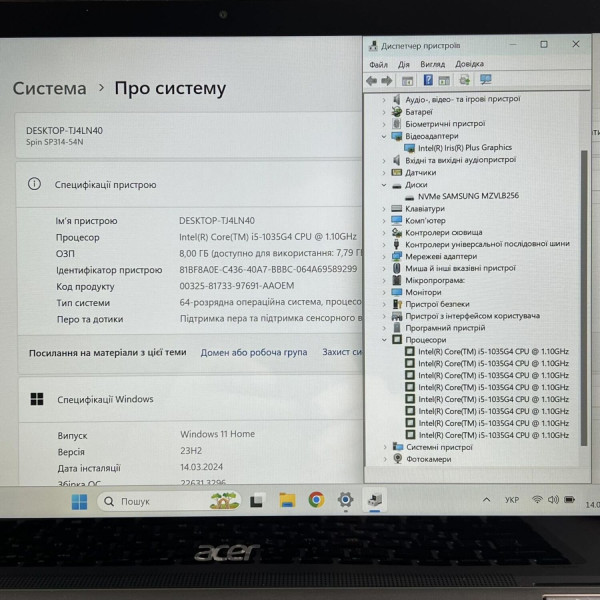Screen dimensions: 600x600
Task: Open the Вигляд menu
Action: coord(432,64)
